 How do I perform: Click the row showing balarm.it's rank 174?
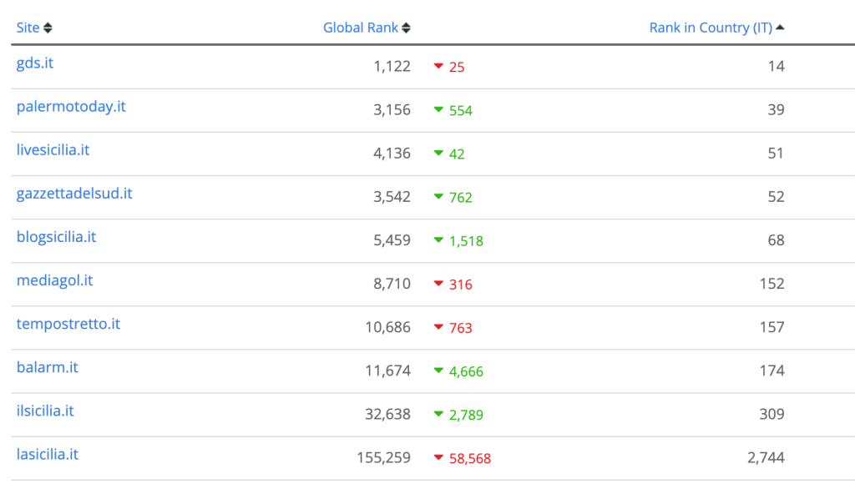click(x=427, y=368)
